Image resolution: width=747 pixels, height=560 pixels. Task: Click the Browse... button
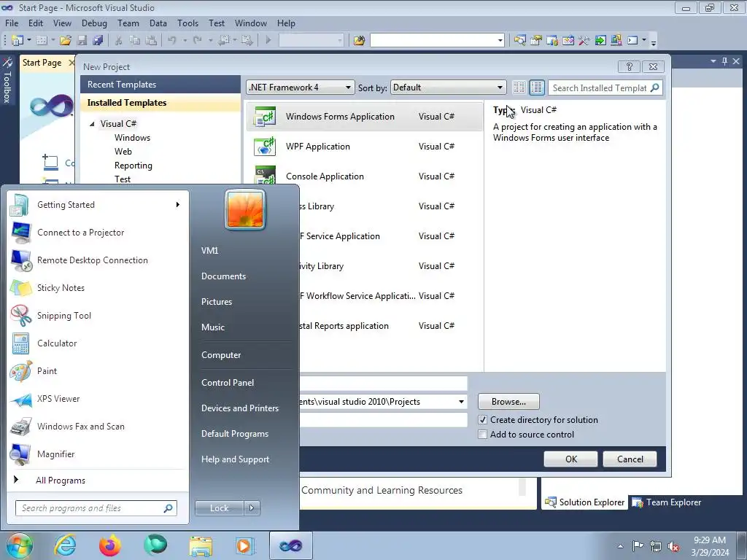pyautogui.click(x=508, y=402)
